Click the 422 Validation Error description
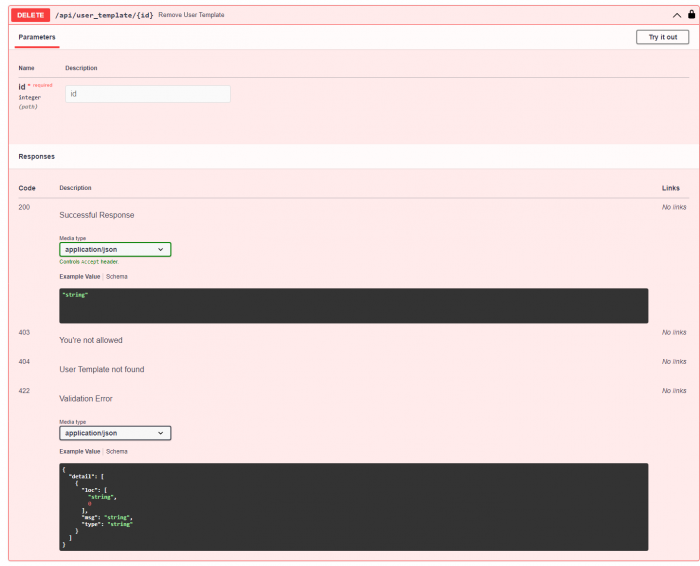This screenshot has width=700, height=566. pos(86,399)
